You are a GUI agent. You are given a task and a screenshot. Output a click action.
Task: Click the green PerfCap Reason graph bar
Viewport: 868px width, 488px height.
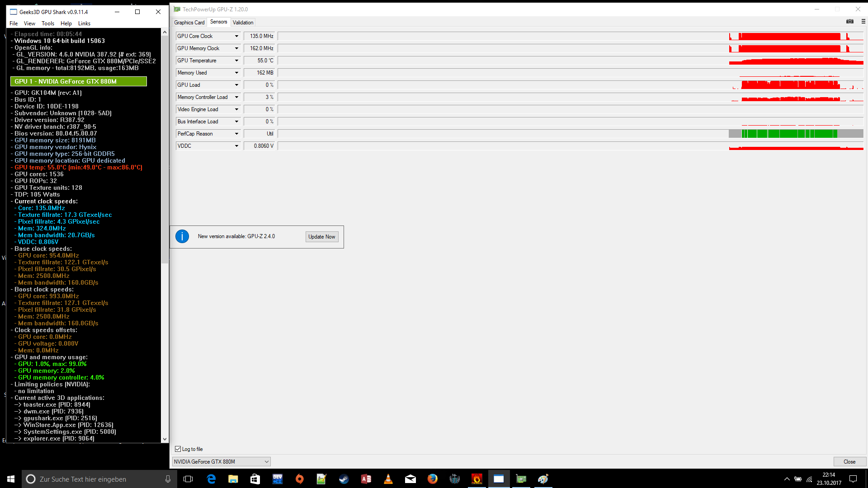[x=789, y=134]
